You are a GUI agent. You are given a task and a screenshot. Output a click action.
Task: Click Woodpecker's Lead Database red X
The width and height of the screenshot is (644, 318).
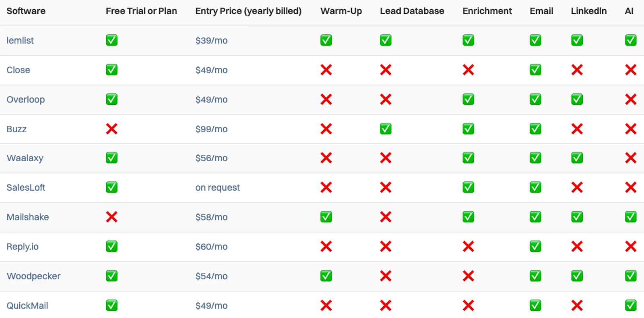pos(386,276)
